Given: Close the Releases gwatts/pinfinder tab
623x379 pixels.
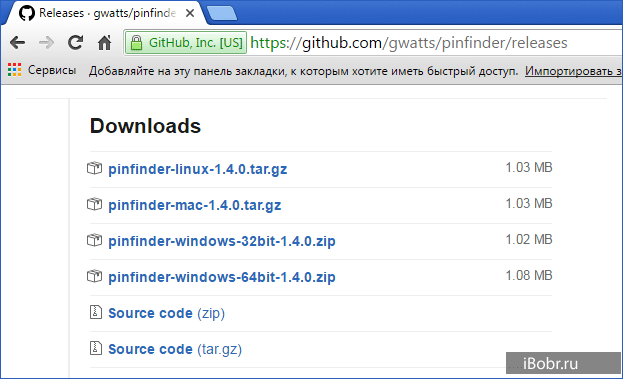Looking at the screenshot, I should pos(190,14).
